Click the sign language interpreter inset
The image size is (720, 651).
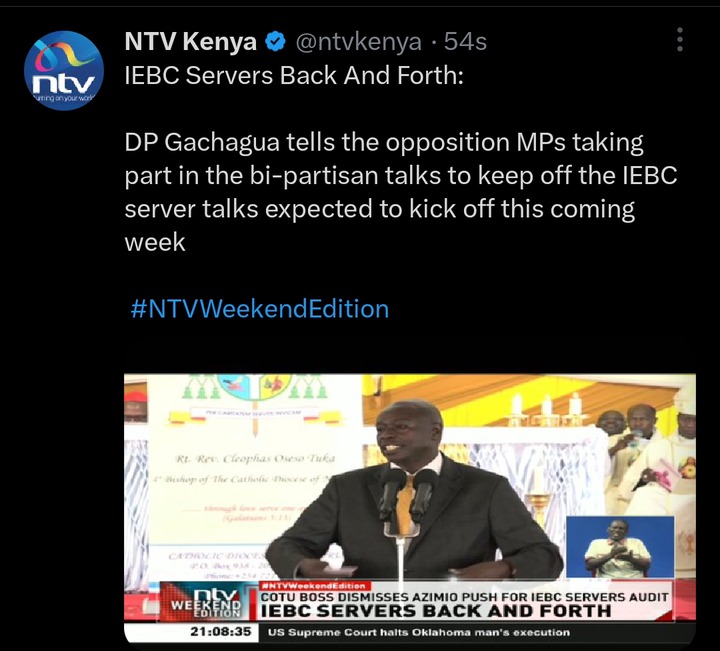click(620, 547)
